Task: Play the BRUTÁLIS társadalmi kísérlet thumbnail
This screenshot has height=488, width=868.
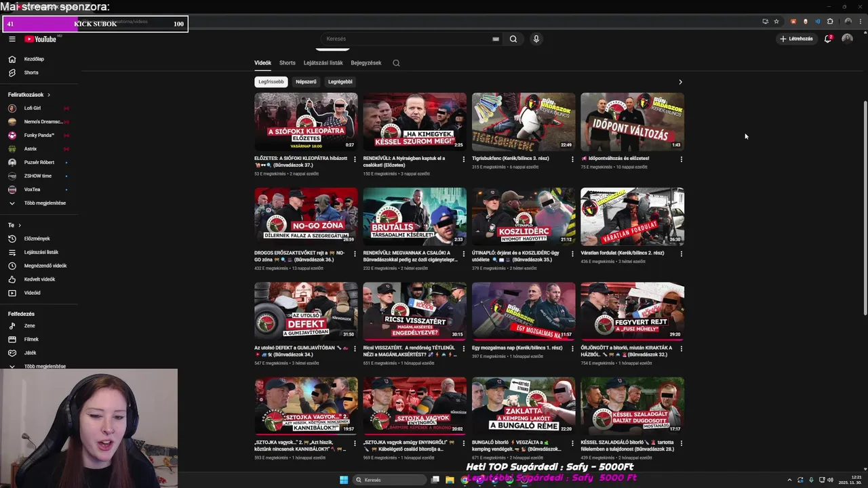Action: (414, 216)
